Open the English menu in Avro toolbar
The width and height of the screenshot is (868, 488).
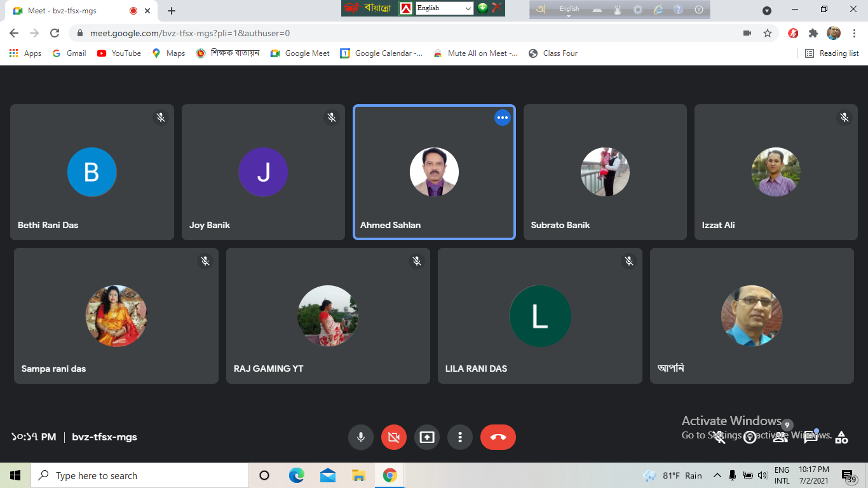(569, 9)
